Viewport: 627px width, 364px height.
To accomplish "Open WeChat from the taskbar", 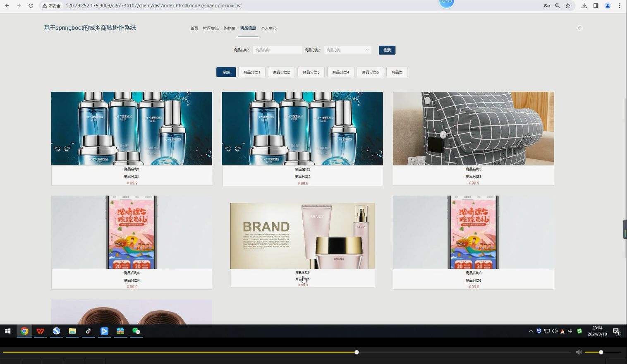I will (x=136, y=331).
